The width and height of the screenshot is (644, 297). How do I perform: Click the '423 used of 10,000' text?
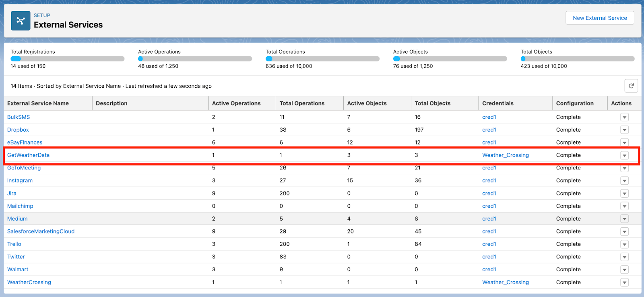pyautogui.click(x=544, y=66)
